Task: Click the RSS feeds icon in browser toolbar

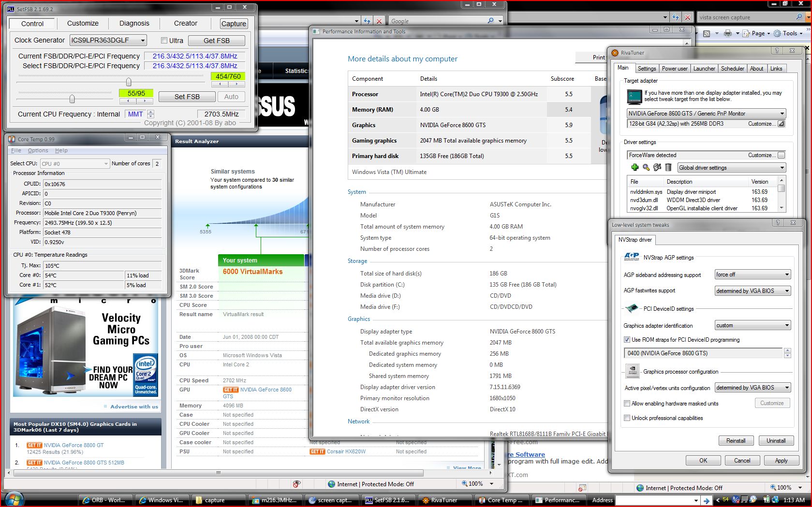Action: coord(707,33)
